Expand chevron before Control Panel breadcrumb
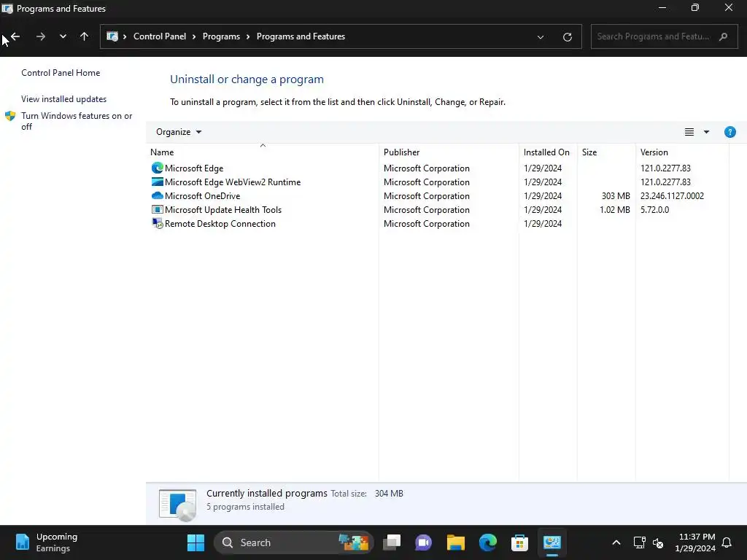The image size is (747, 560). tap(125, 36)
